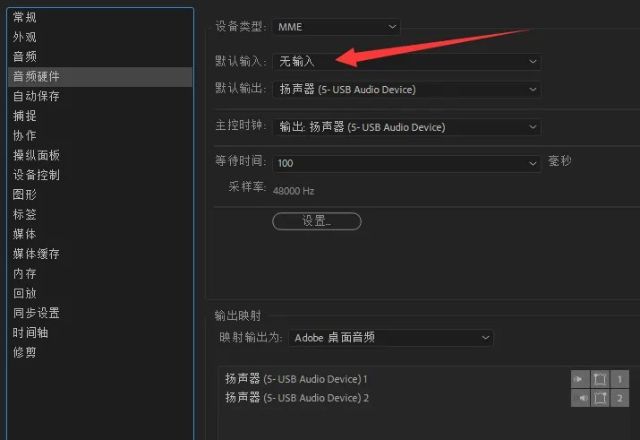
Task: Open the 主控时钟 dropdown
Action: (x=407, y=127)
